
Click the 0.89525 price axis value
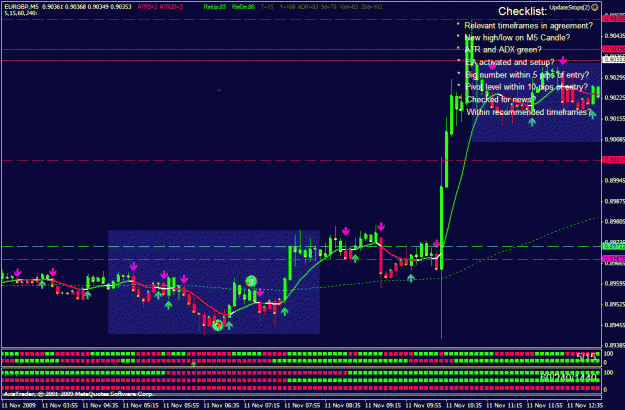pyautogui.click(x=614, y=304)
